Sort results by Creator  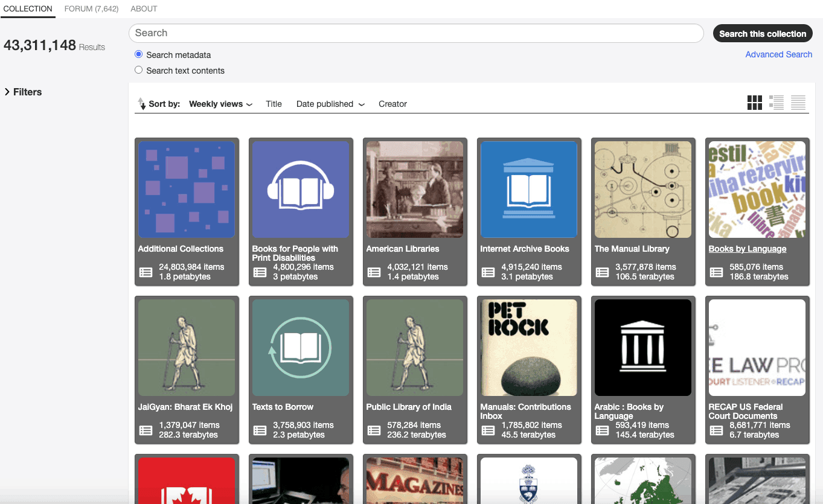392,104
